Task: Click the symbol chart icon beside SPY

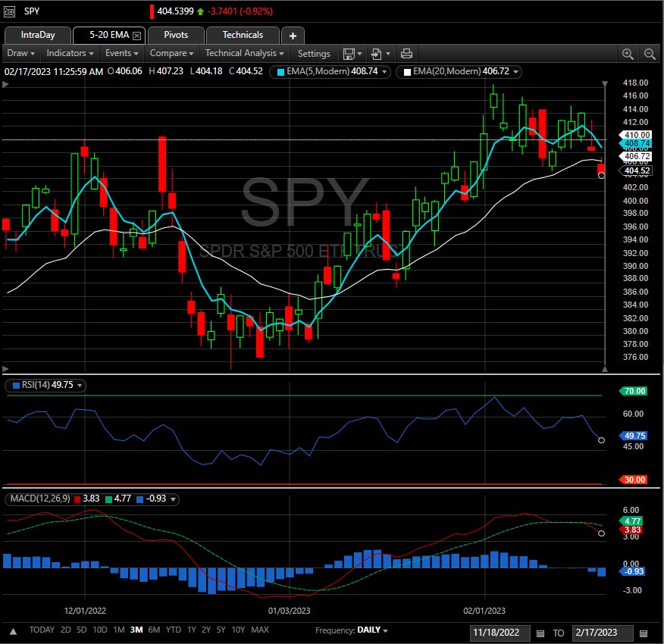Action: coord(9,12)
